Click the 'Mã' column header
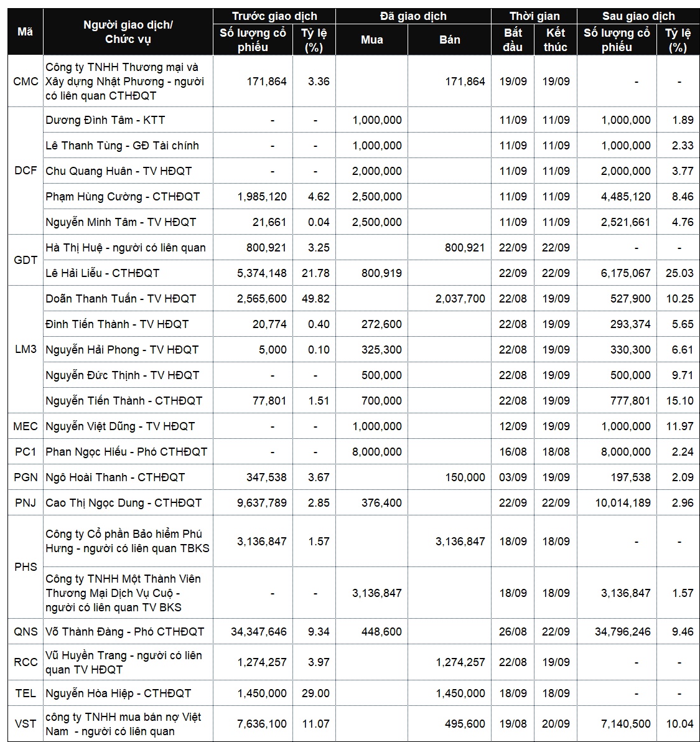Screen dimensions: 700x742 coord(25,32)
